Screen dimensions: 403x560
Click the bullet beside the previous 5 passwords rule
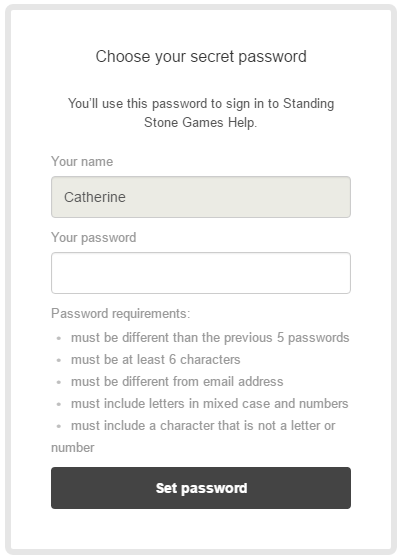point(59,338)
